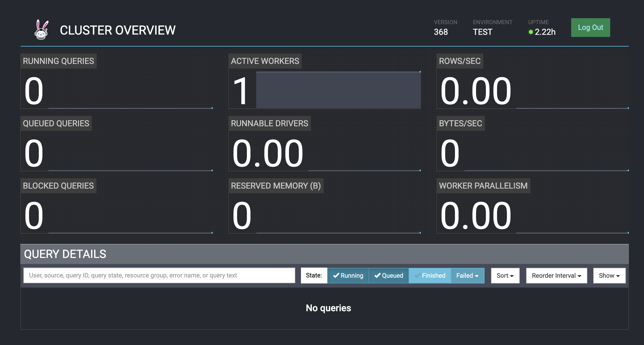The image size is (644, 345).
Task: Enable the Finished state filter
Action: (430, 275)
